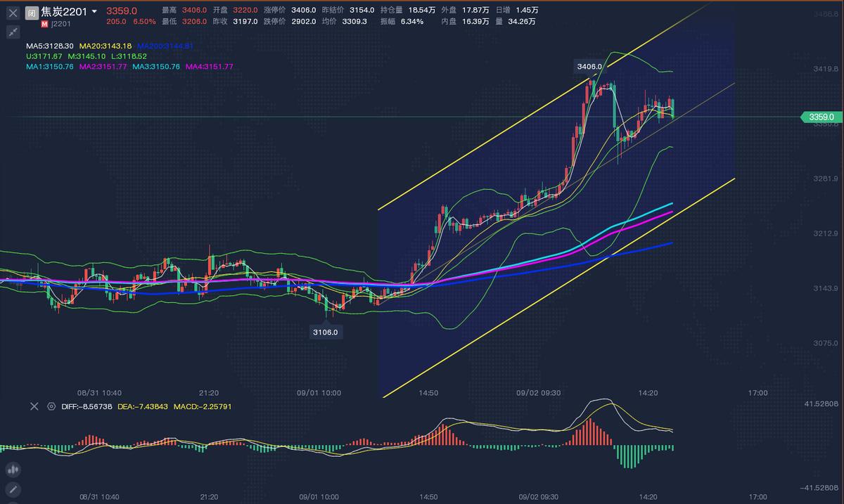
Task: Close the chart with the top-left X icon
Action: [x=13, y=11]
